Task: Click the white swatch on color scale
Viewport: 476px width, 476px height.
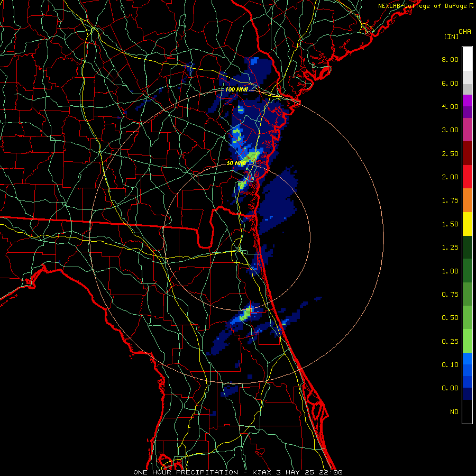Action: coord(467,59)
